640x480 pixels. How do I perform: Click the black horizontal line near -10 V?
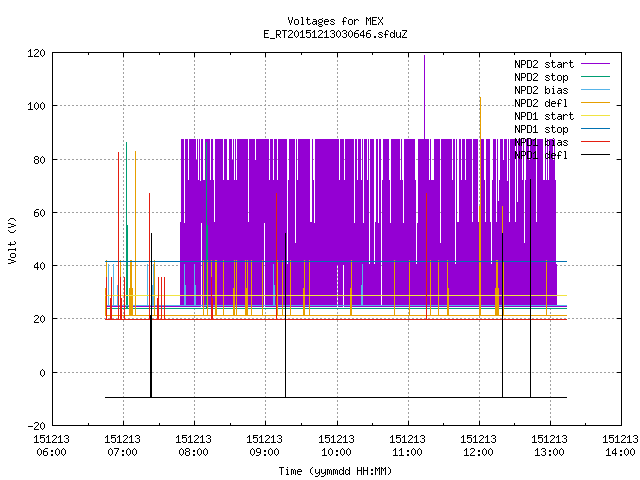(x=336, y=397)
